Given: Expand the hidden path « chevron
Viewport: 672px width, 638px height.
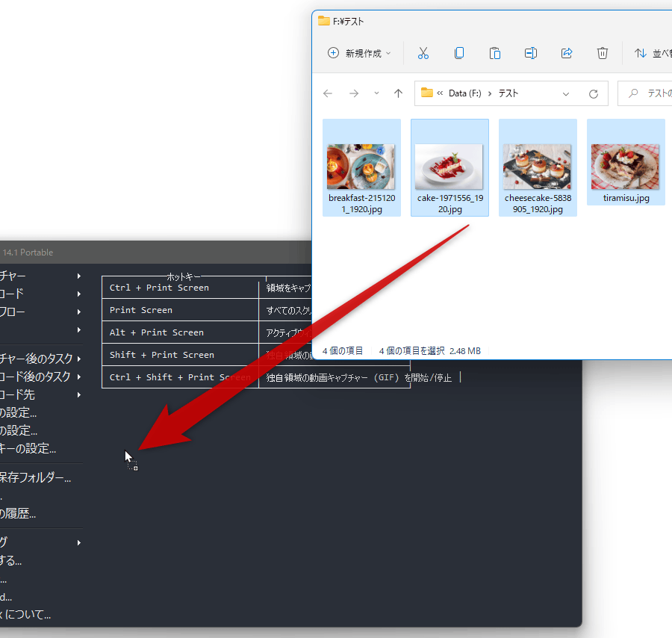Looking at the screenshot, I should (440, 93).
